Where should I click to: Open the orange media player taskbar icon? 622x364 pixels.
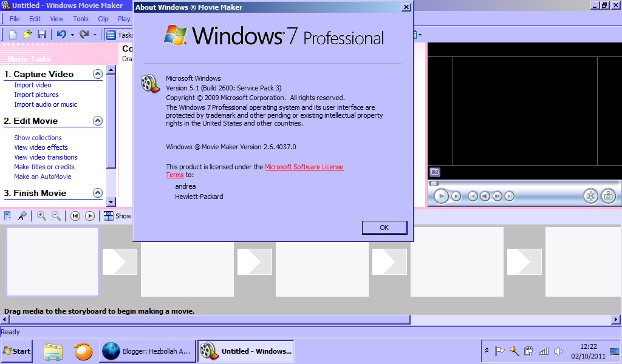tap(83, 351)
